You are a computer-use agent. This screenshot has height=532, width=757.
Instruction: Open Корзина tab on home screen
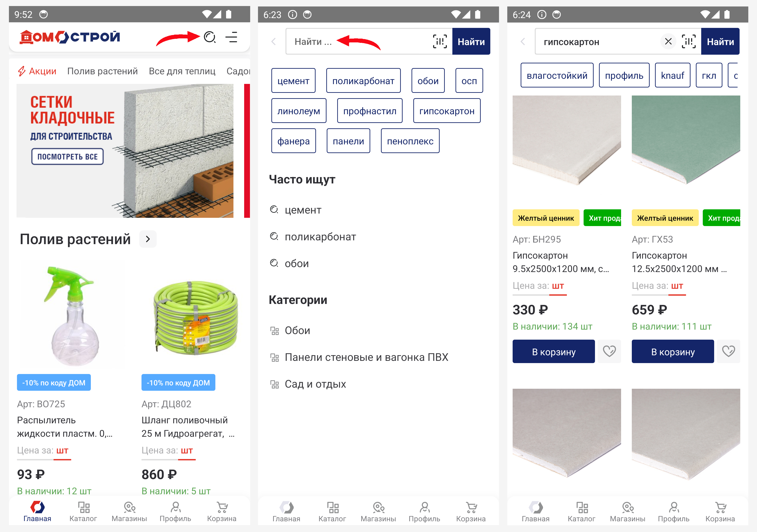point(222,512)
